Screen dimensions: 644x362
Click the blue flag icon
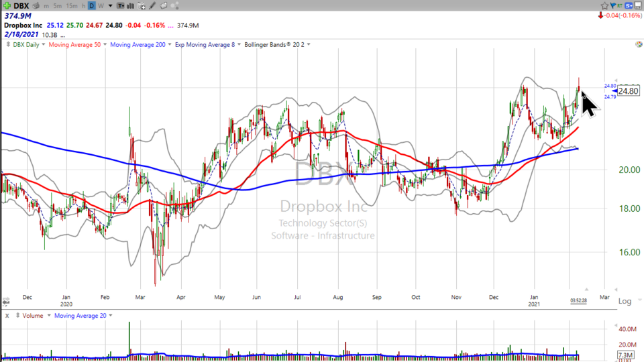(612, 5)
